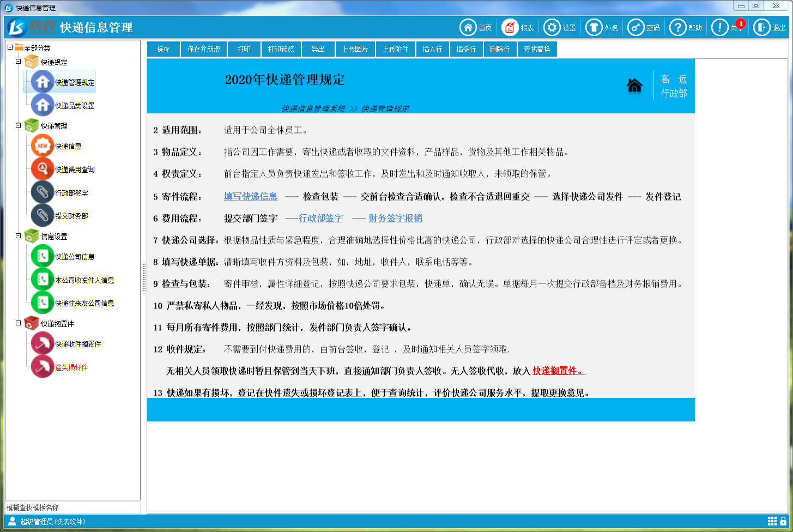Image resolution: width=793 pixels, height=532 pixels.
Task: Collapse the 全部分类 root node
Action: [x=10, y=47]
